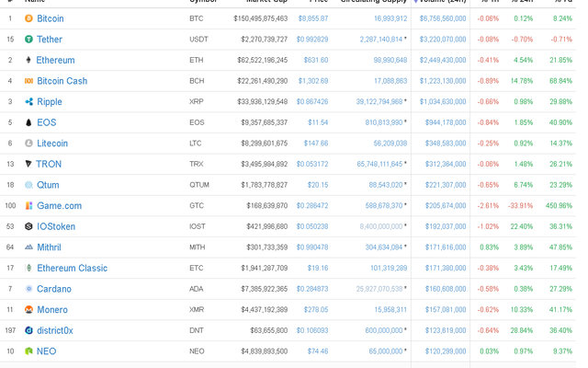Click the Cardano logo icon

point(28,289)
